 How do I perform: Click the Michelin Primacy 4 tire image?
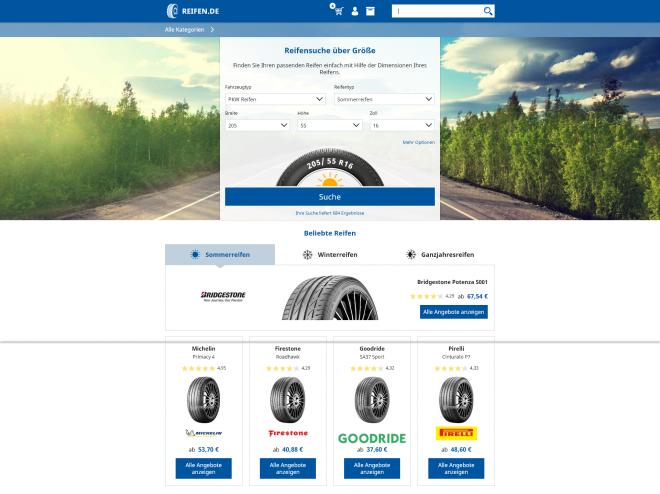click(203, 400)
